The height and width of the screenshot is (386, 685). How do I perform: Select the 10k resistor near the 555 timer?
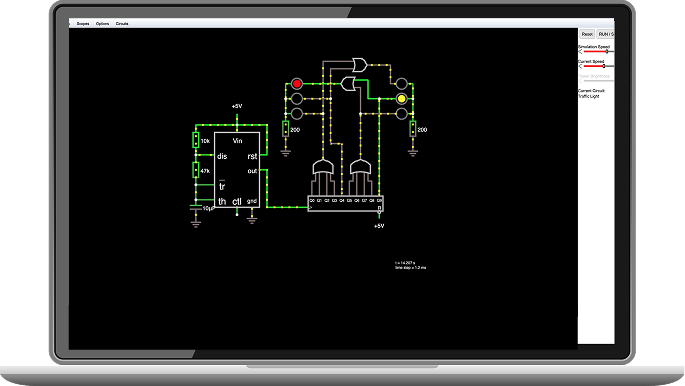pos(196,140)
